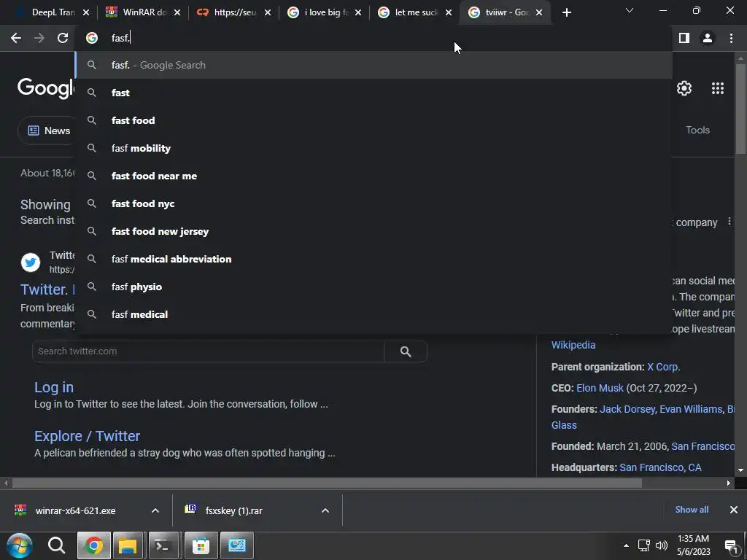Open the San Francisco, CA headquarters link
The height and width of the screenshot is (560, 747).
(x=660, y=467)
